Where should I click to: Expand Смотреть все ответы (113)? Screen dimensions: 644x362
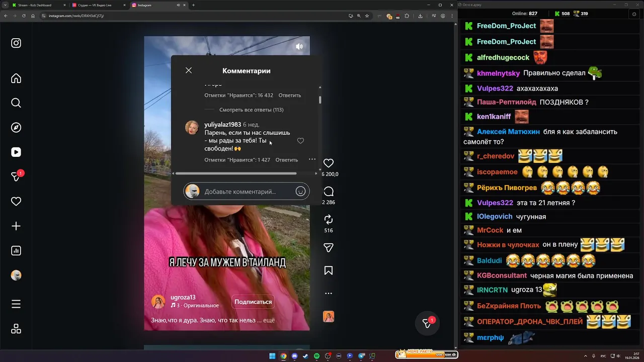(x=251, y=110)
